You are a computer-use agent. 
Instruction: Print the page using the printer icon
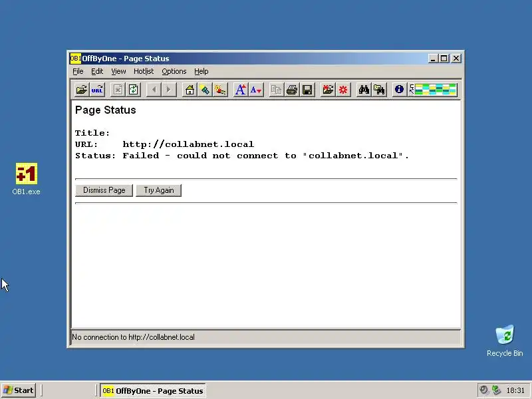[x=292, y=90]
